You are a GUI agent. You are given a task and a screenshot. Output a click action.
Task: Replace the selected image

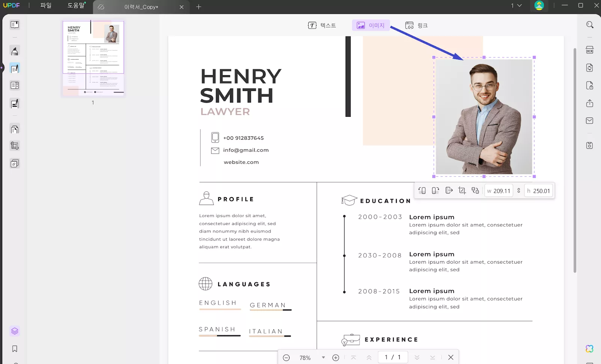(x=476, y=190)
